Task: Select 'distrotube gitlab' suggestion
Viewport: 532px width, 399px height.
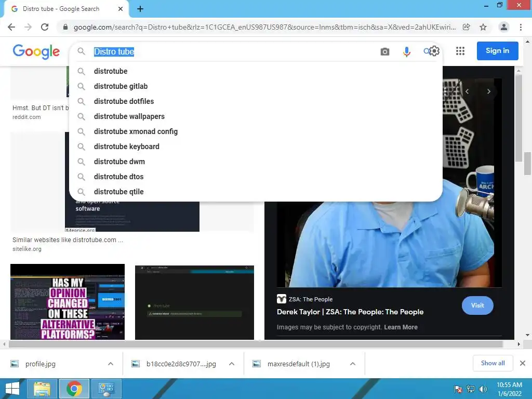Action: (256, 86)
